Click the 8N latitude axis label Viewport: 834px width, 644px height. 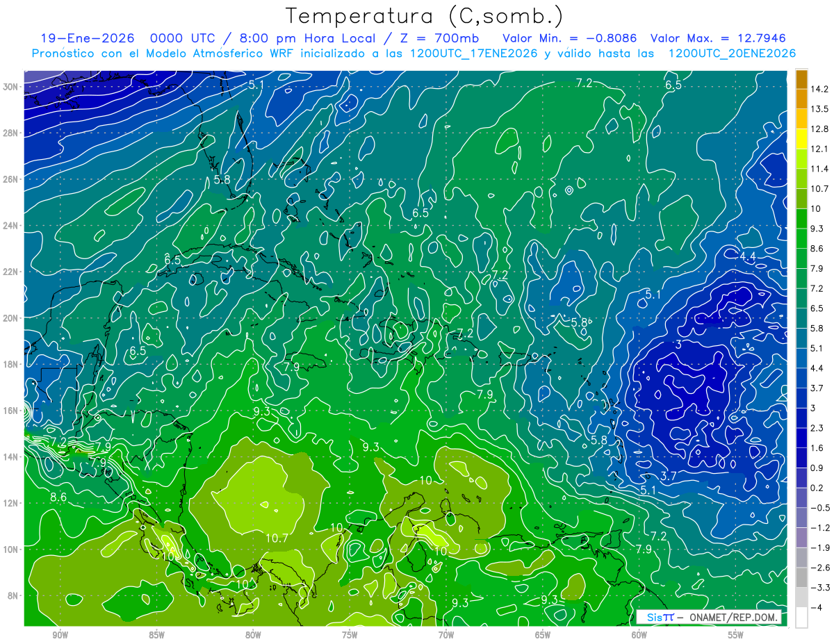(x=12, y=595)
